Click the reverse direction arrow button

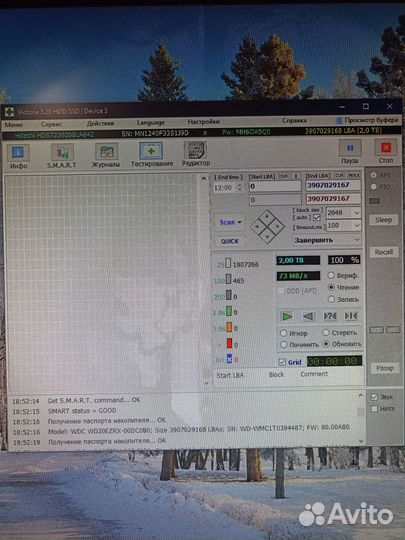pyautogui.click(x=308, y=316)
